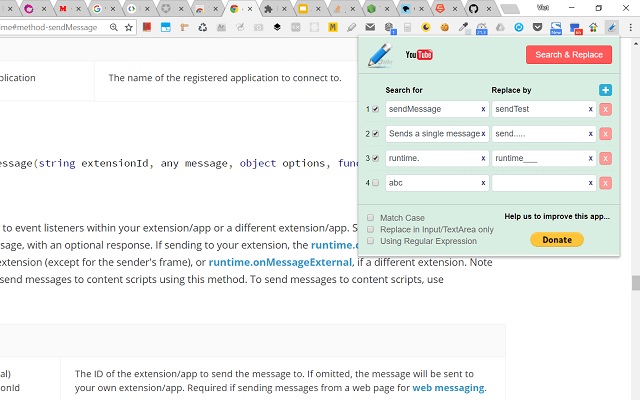Image resolution: width=640 pixels, height=400 pixels.
Task: Switch to the puzzle piece extensions tab
Action: click(268, 9)
